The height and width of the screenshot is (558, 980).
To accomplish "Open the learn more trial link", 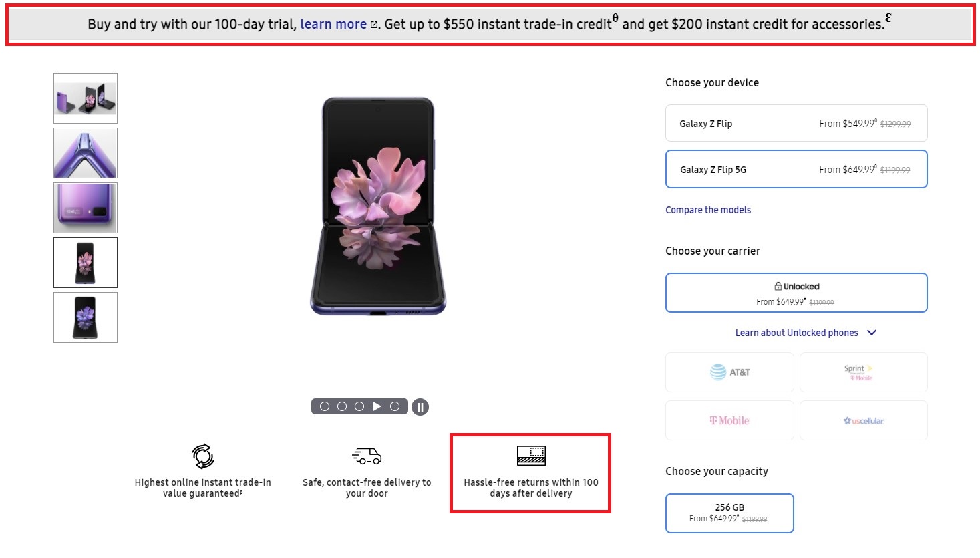I will click(333, 24).
